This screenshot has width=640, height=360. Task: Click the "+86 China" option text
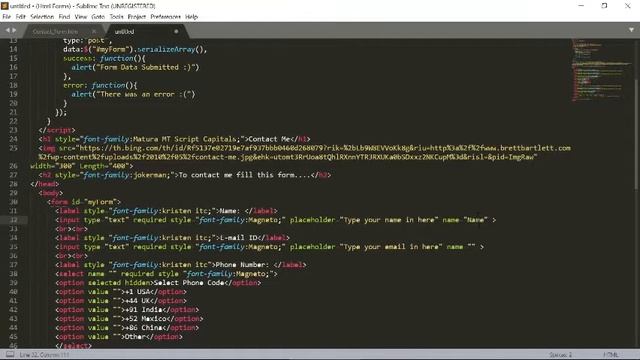coord(143,328)
